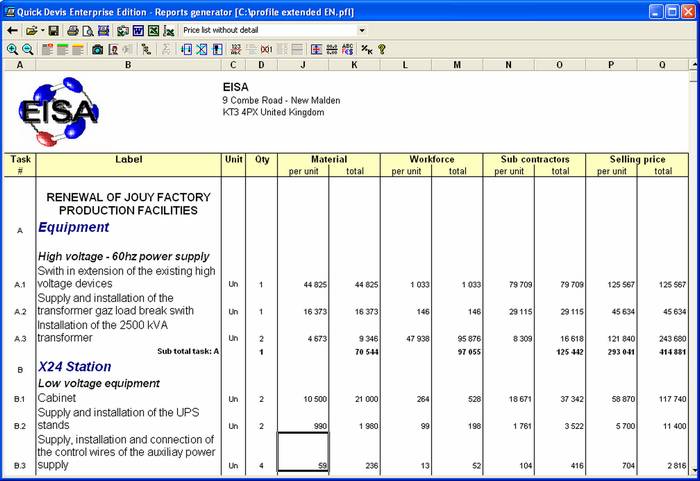Export report to Excel with the X icon

153,31
